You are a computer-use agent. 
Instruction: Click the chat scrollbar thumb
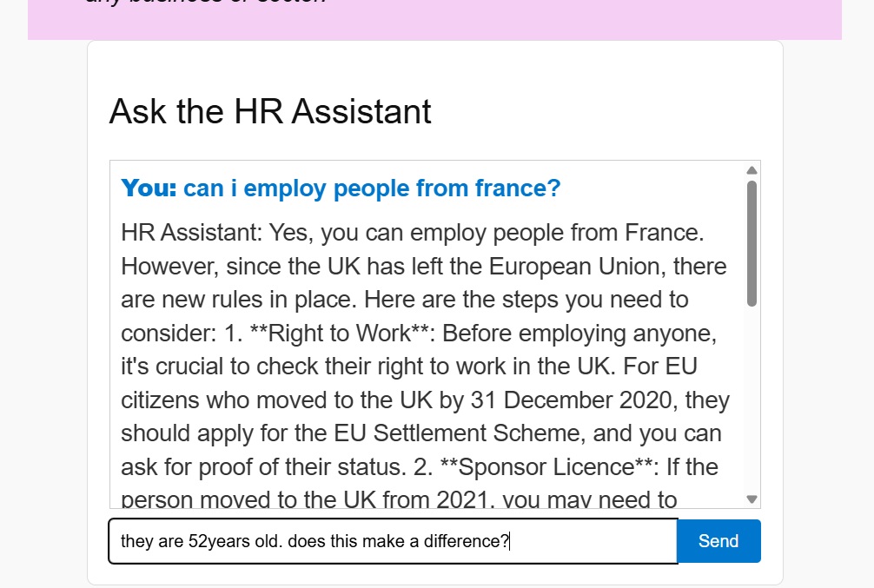[752, 243]
